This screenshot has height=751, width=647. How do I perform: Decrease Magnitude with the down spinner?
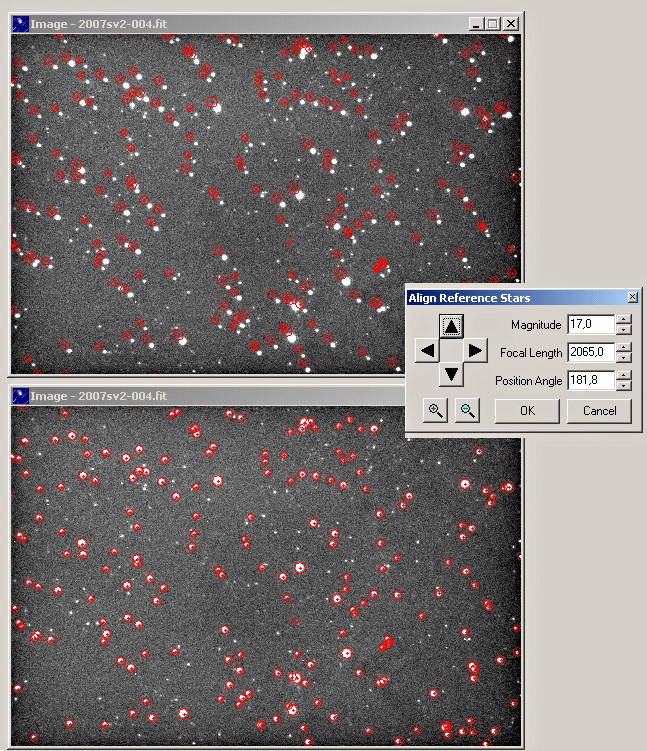click(624, 329)
